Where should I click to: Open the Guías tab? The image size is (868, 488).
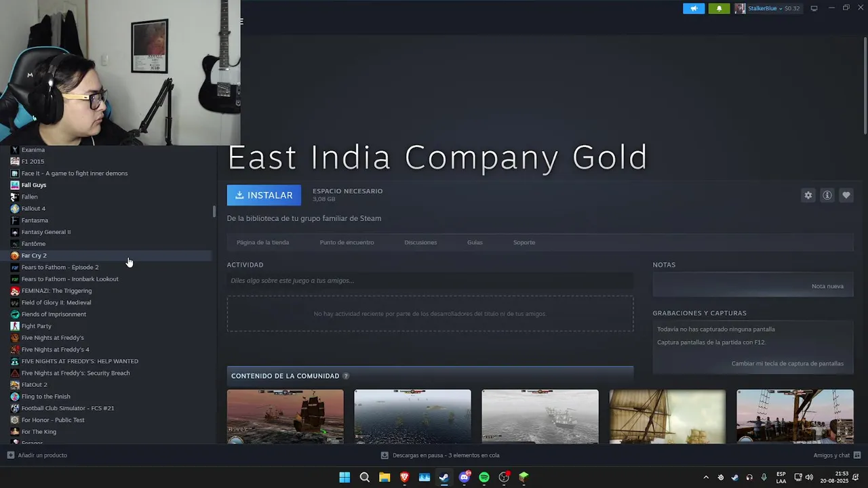pos(475,242)
